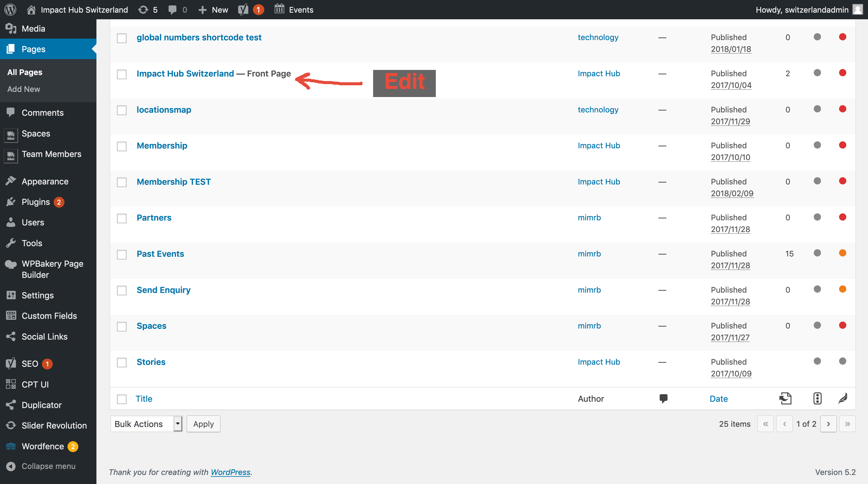868x484 pixels.
Task: Click the Slider Revolution icon
Action: 11,425
